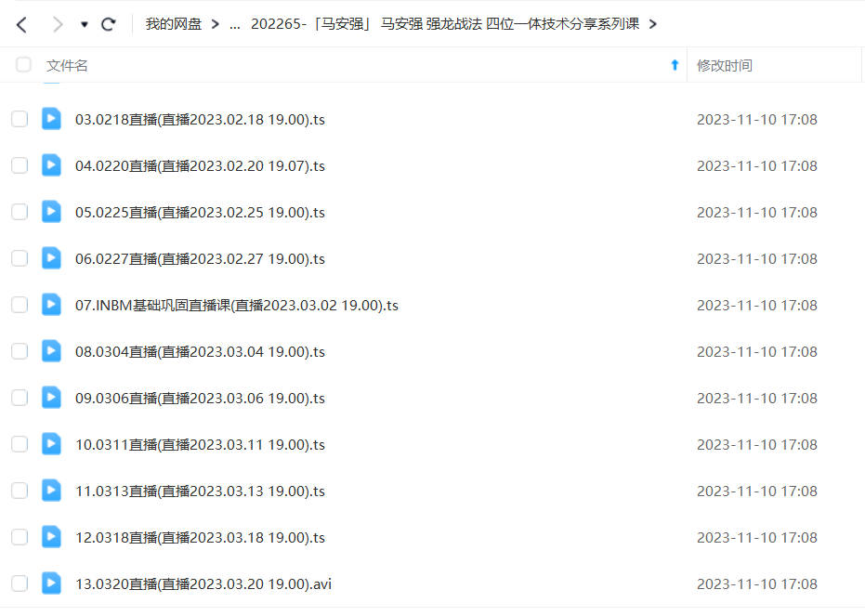
Task: Click video icon of 05.0225直播 file
Action: point(51,211)
